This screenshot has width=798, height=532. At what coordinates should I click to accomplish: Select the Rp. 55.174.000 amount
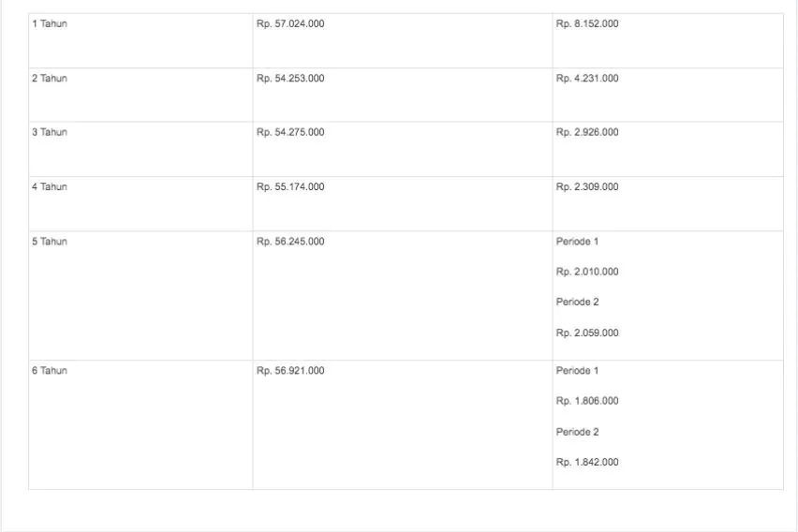pos(290,187)
